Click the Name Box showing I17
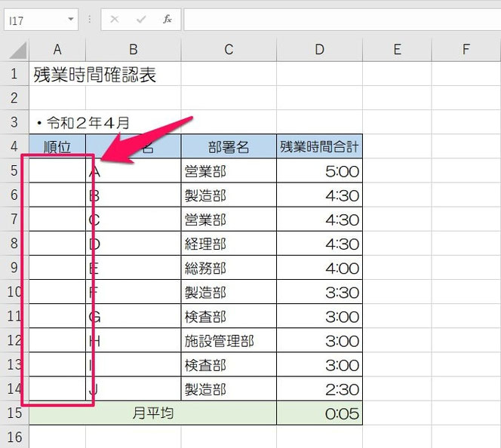This screenshot has width=501, height=448. [x=41, y=20]
